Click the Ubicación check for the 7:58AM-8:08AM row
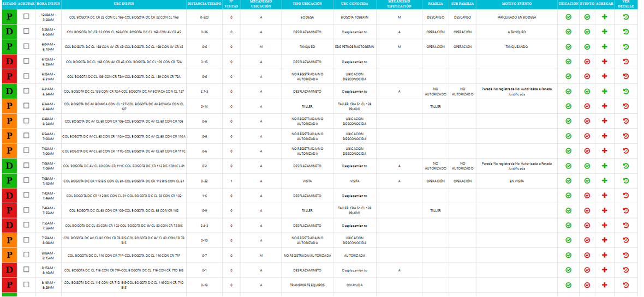Image resolution: width=644 pixels, height=297 pixels. tap(569, 240)
